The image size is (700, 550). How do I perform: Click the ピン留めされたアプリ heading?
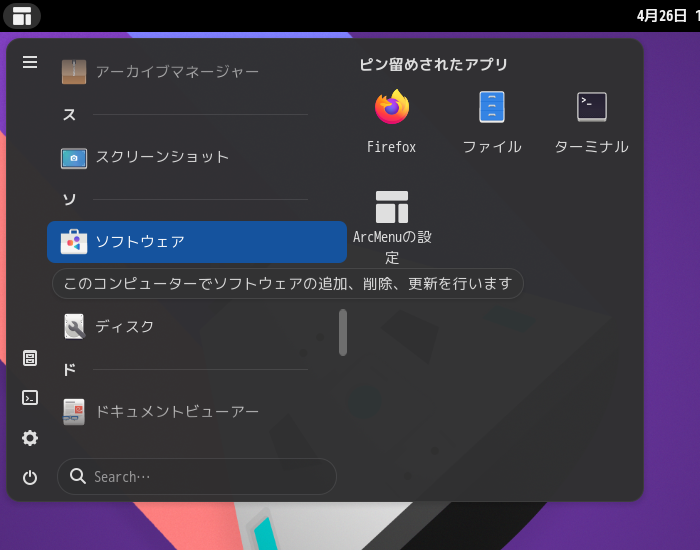[433, 64]
